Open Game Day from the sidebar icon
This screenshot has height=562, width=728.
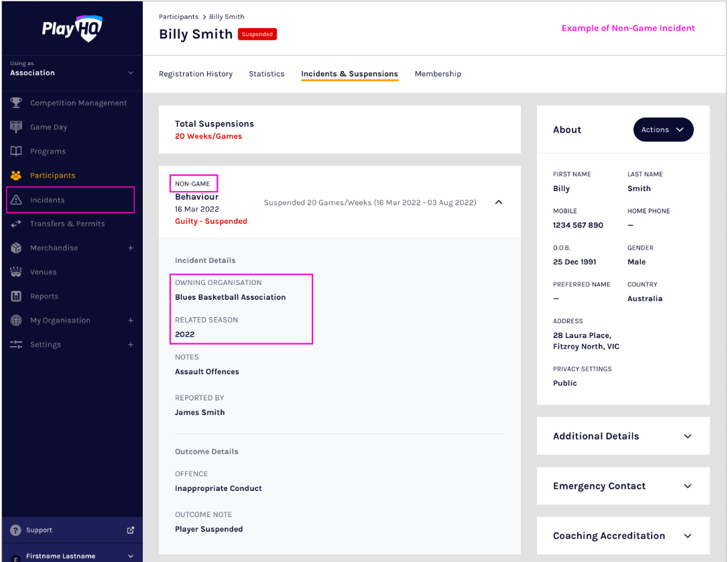point(15,127)
